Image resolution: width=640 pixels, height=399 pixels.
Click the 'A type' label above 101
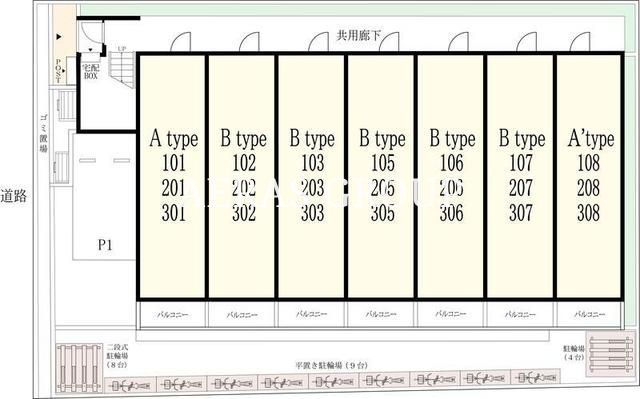pos(173,140)
